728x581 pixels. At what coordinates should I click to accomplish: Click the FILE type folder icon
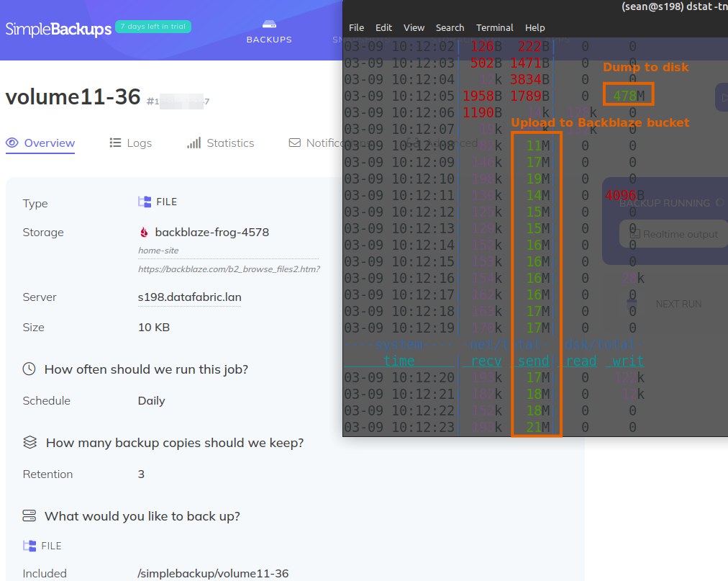tap(145, 202)
